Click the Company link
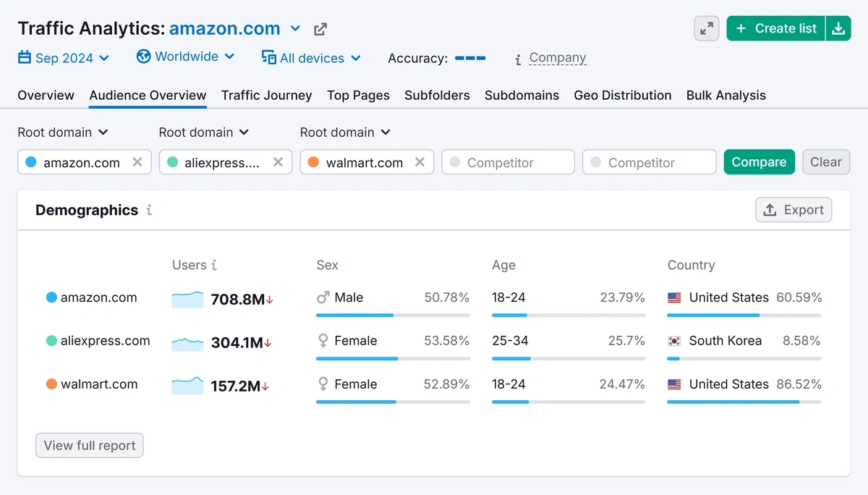Viewport: 868px width, 495px height. pos(558,58)
